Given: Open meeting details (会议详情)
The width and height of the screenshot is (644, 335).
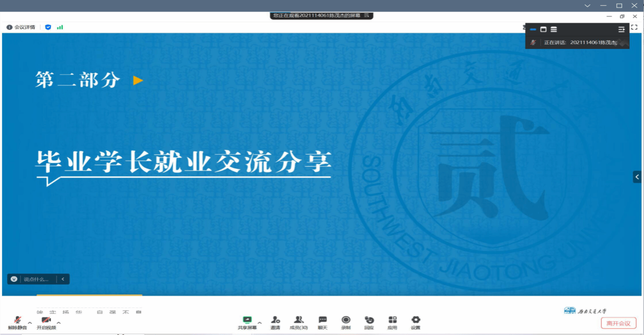Looking at the screenshot, I should pyautogui.click(x=21, y=27).
